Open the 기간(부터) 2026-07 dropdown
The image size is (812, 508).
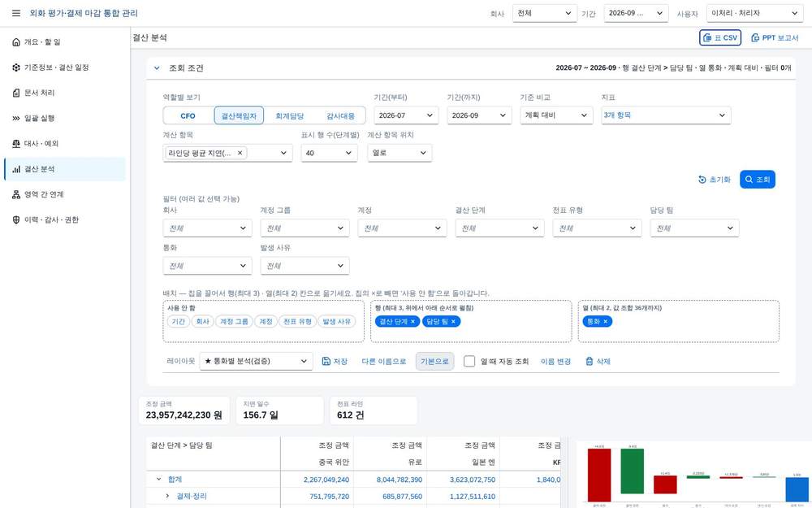pos(407,115)
